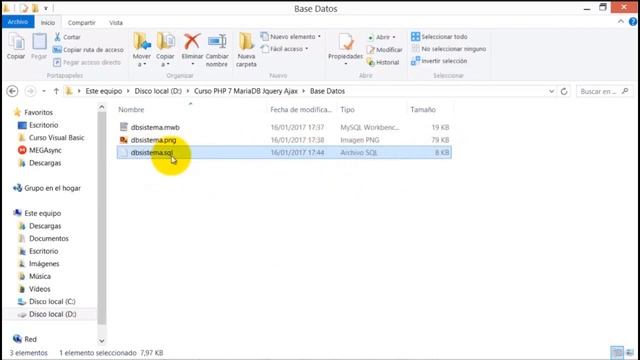Click navigation pane scroll up arrow
Image resolution: width=640 pixels, height=360 pixels.
[102, 107]
